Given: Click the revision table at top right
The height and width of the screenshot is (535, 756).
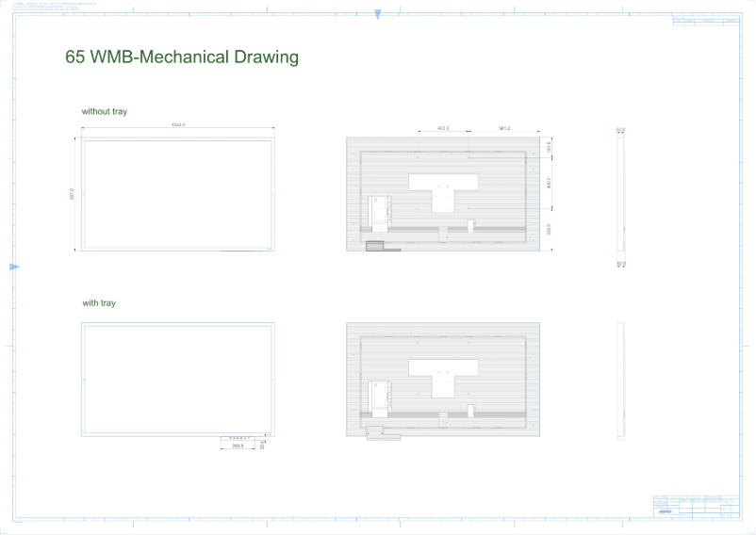Looking at the screenshot, I should pos(705,20).
